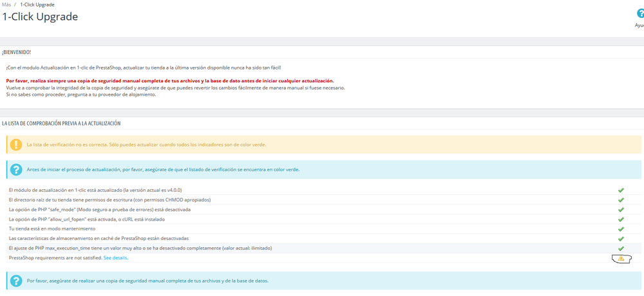Click green check for max_execution_time row
Viewport: 644px width, 296px height.
point(621,248)
